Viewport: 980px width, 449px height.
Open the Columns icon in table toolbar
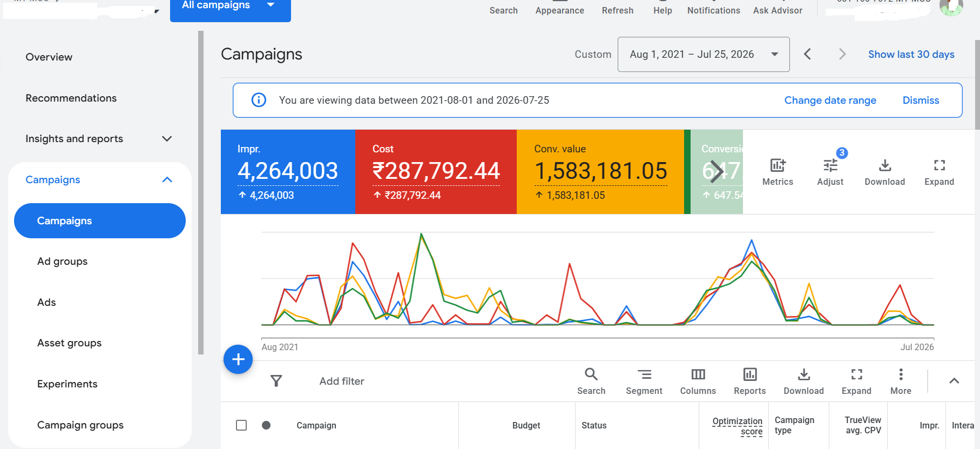[x=698, y=374]
